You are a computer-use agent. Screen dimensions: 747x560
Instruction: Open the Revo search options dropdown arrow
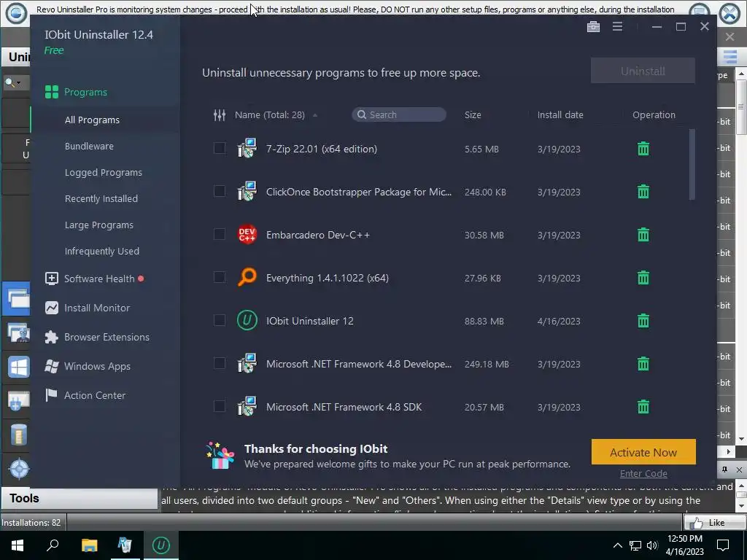(x=18, y=83)
